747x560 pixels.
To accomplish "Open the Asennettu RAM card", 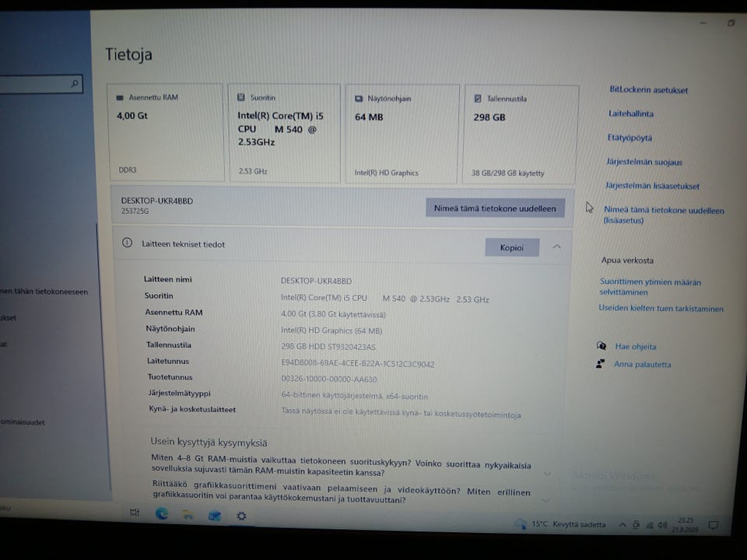I will [x=166, y=132].
